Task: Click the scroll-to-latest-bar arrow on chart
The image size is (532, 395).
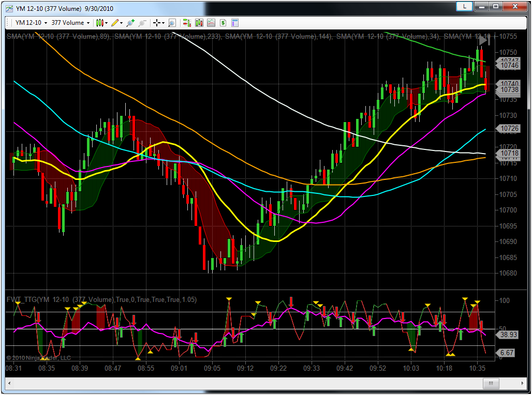Action: coord(484,40)
